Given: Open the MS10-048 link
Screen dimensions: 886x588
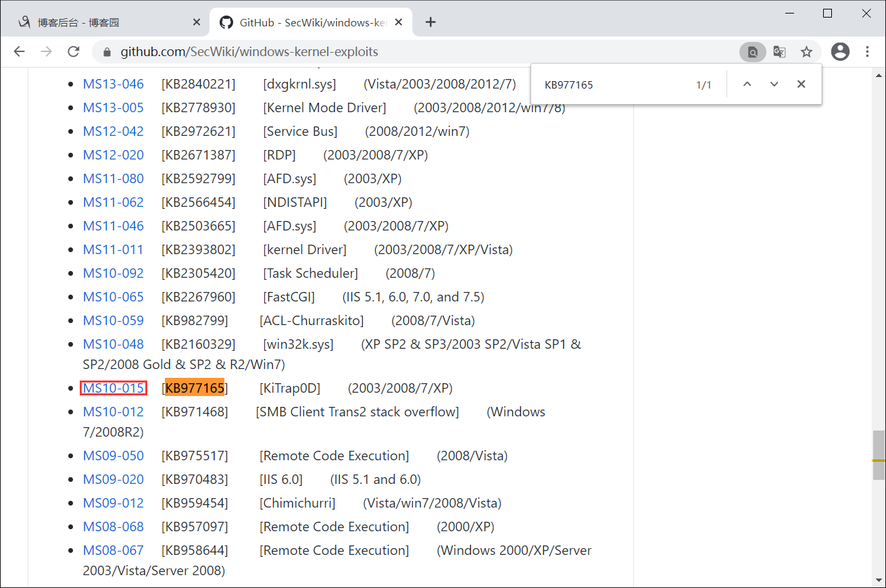Looking at the screenshot, I should coord(114,344).
